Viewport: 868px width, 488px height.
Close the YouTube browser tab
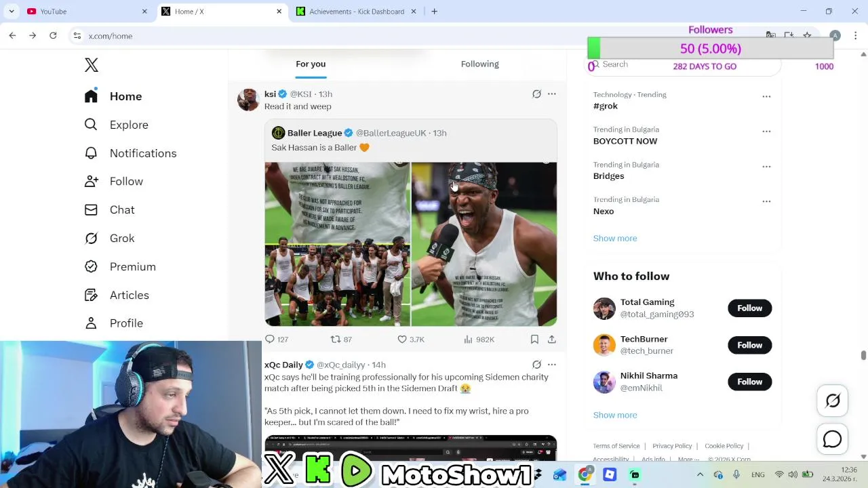(x=144, y=12)
